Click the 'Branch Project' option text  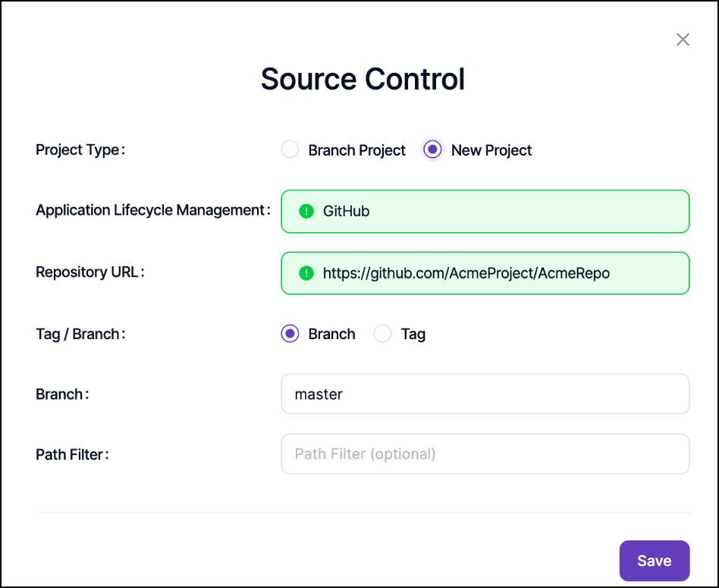356,150
